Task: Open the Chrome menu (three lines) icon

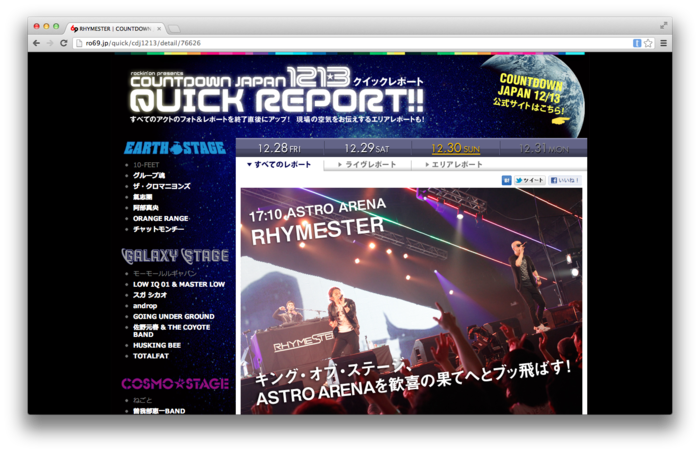Action: click(x=663, y=43)
